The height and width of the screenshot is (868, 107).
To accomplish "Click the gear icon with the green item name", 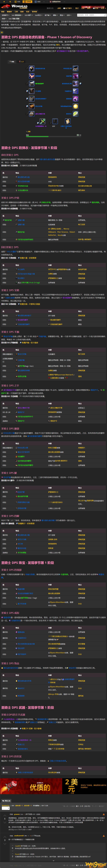I will pos(32,84).
